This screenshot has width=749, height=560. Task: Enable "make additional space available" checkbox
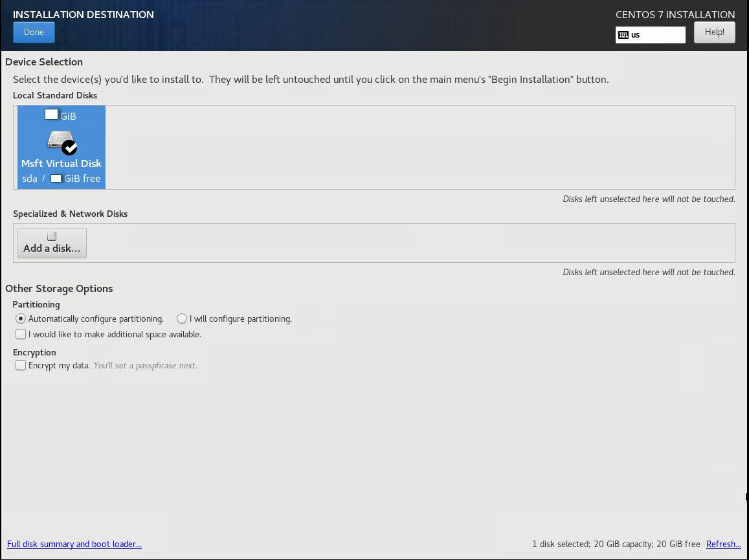(21, 335)
